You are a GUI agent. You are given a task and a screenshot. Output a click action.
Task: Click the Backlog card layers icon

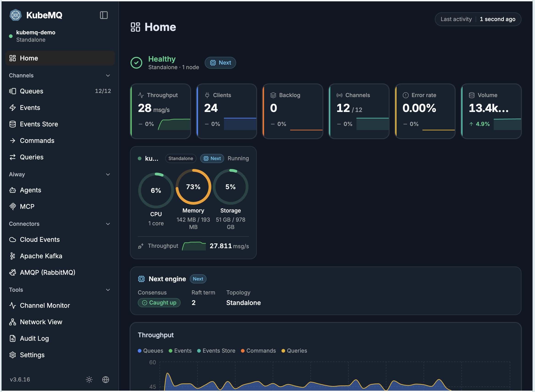coord(273,95)
